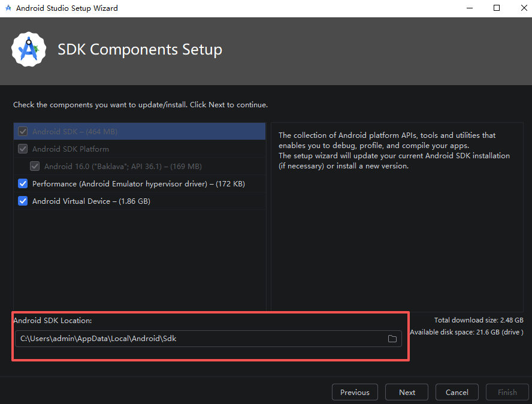Click the folder browse icon in SDK location field
The width and height of the screenshot is (532, 404).
pos(392,339)
